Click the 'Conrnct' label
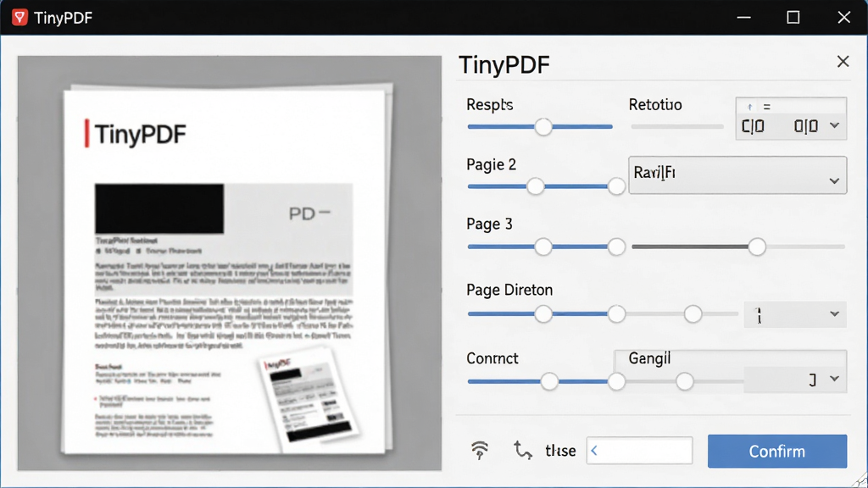 click(492, 358)
